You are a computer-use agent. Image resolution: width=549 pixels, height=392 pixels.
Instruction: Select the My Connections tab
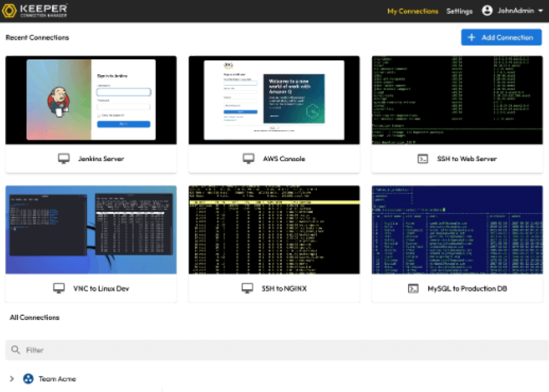(x=412, y=10)
